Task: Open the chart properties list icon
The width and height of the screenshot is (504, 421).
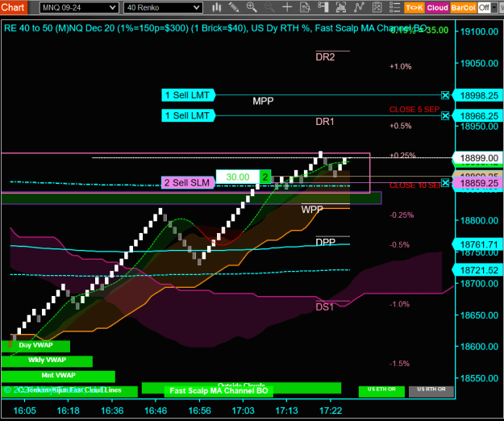Action: (394, 7)
